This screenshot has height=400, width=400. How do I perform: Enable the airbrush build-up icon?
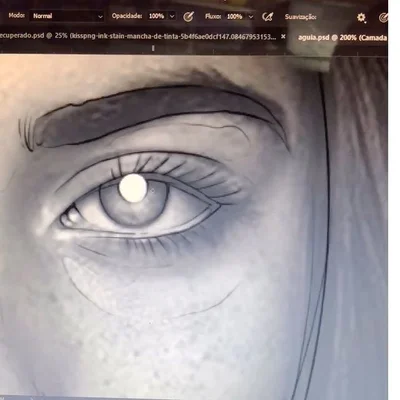[267, 17]
